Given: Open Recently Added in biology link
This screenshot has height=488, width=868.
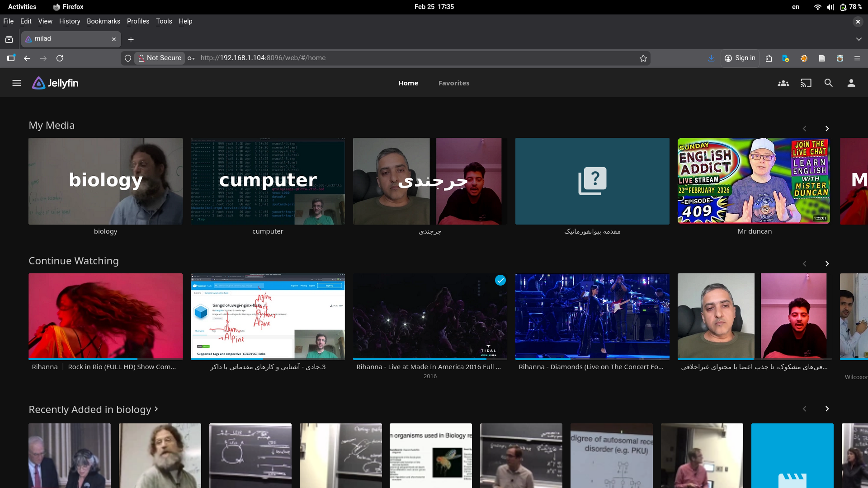Looking at the screenshot, I should click(x=93, y=409).
